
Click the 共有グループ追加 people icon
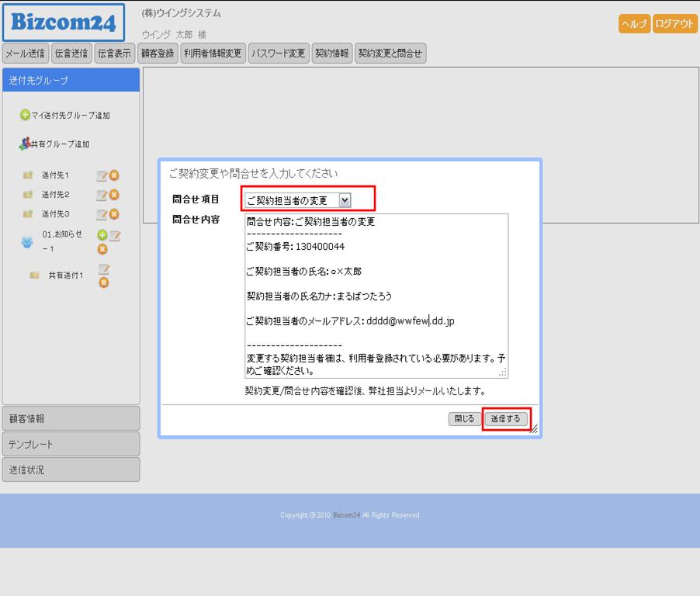coord(25,144)
